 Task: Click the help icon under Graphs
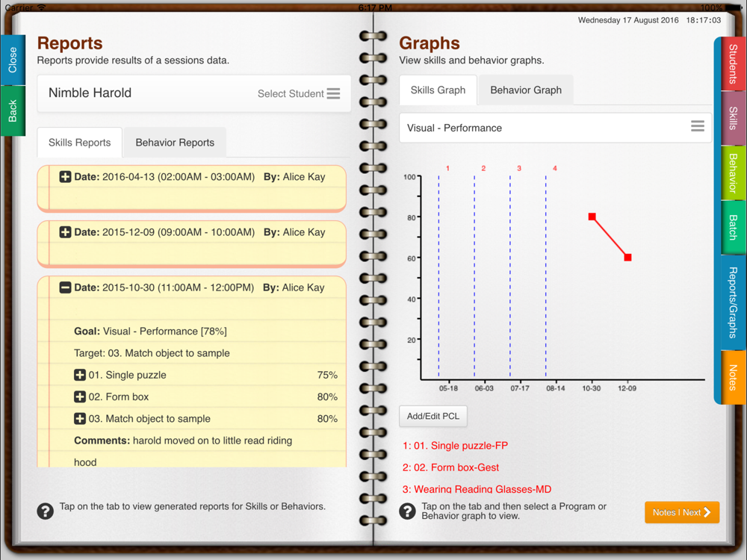pyautogui.click(x=407, y=511)
